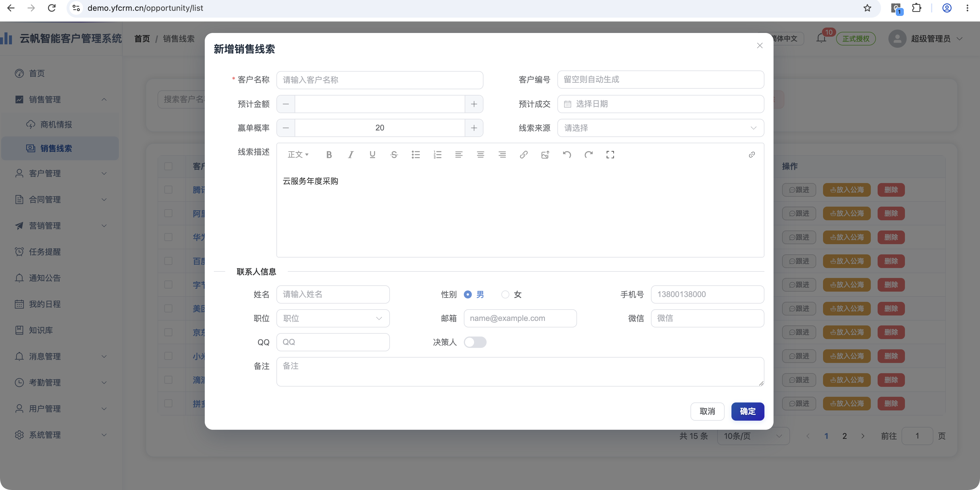Select the 男 gender radio button
Image resolution: width=980 pixels, height=490 pixels.
pos(468,295)
